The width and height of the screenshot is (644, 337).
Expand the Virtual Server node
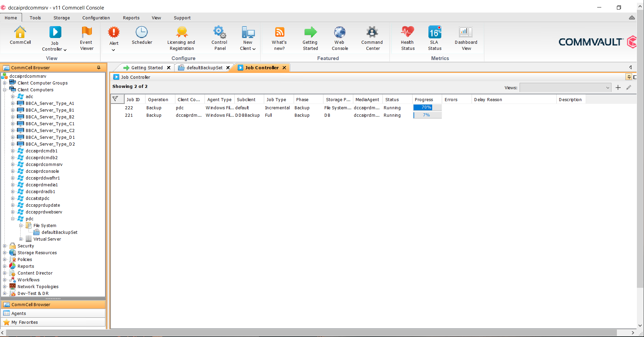pyautogui.click(x=21, y=239)
